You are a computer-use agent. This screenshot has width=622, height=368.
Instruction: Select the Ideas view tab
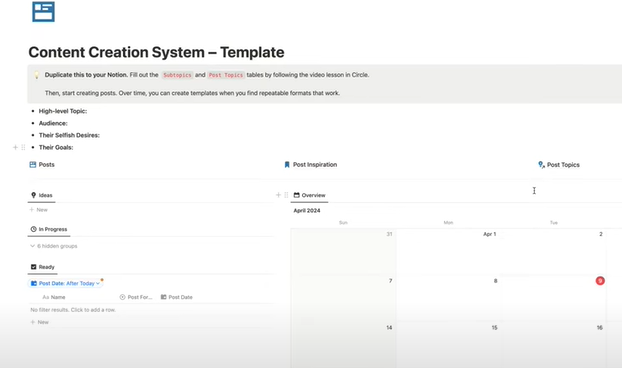42,195
